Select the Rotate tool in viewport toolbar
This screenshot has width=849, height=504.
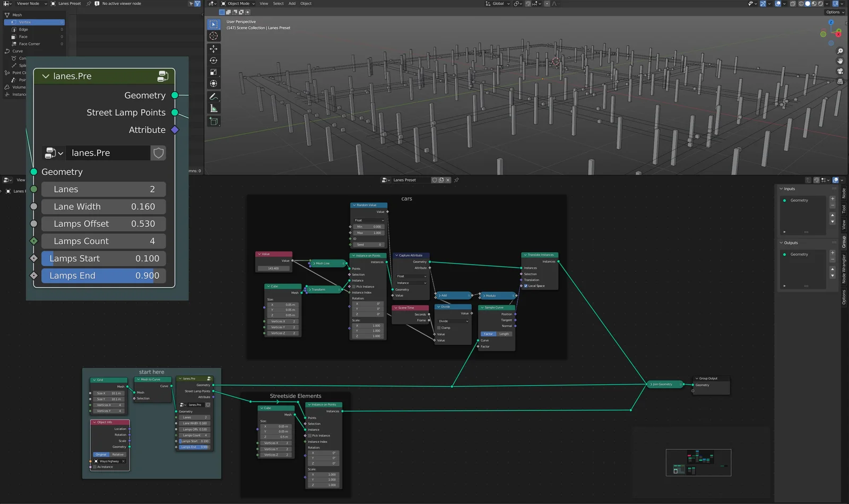(x=213, y=60)
